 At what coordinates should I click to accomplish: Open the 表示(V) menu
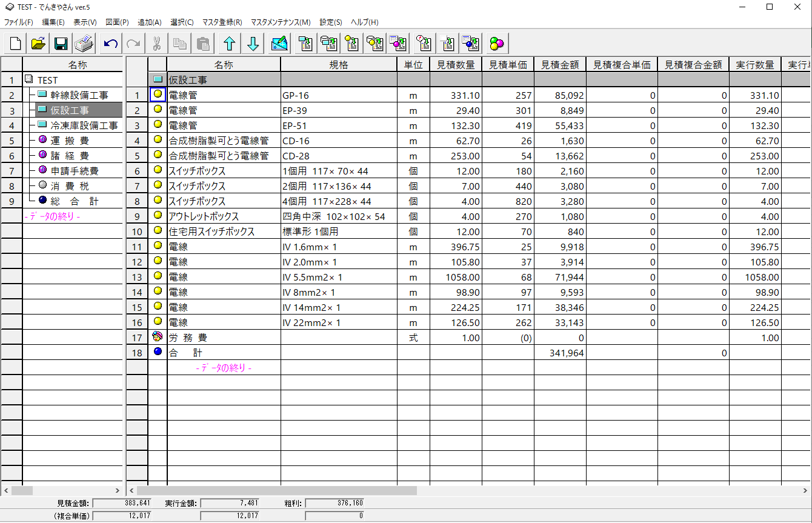(x=85, y=22)
